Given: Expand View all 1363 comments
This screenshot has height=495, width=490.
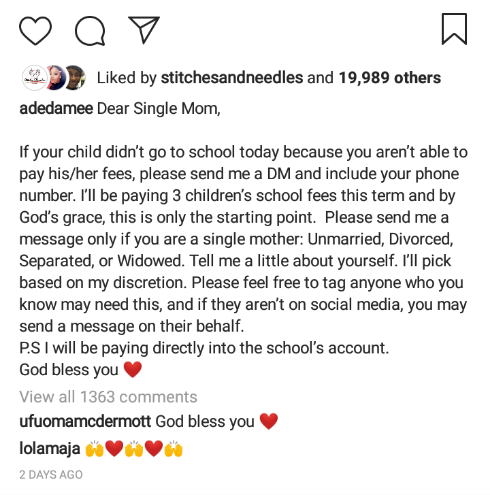Looking at the screenshot, I should 108,397.
